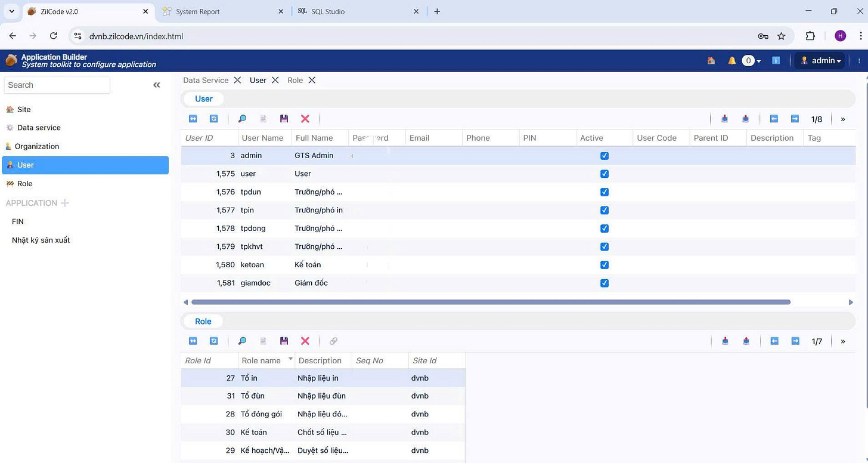Click the home icon in the header
Screen dimensions: 868x463
pyautogui.click(x=711, y=60)
